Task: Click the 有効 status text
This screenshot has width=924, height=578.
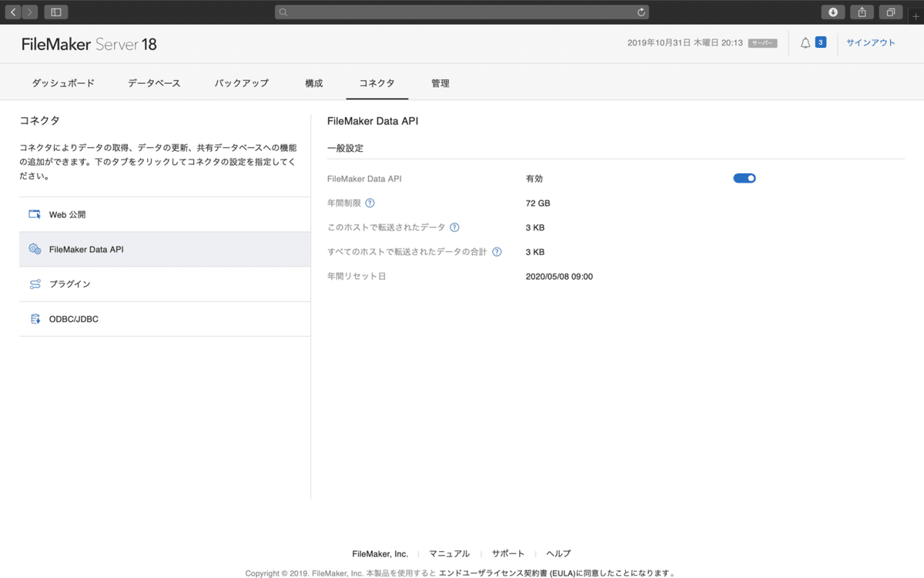Action: point(534,179)
